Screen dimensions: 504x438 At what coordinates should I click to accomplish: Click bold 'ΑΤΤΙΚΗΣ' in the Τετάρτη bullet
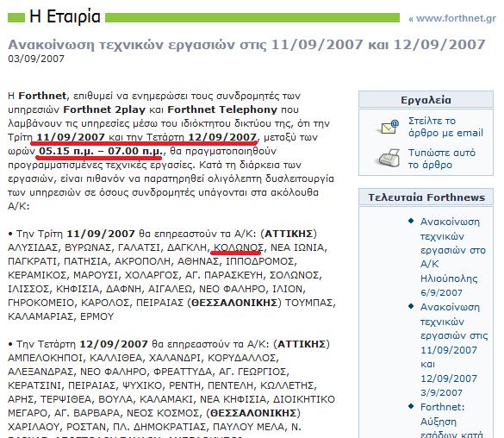302,344
